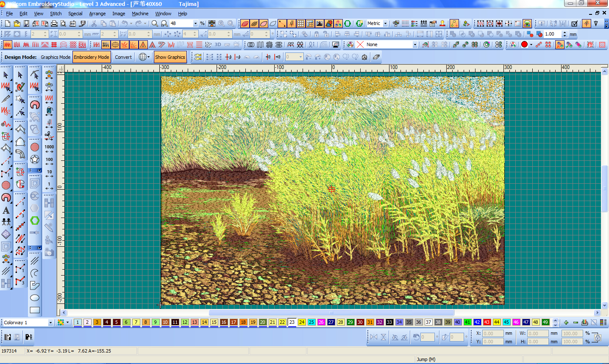Click the plus icon beside the color palette
609x364 pixels.
pos(566,323)
